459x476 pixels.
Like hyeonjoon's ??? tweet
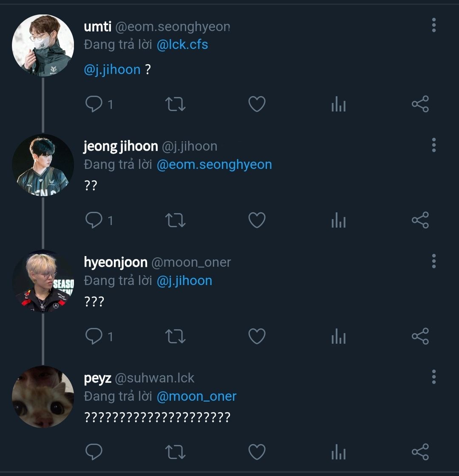pos(257,336)
